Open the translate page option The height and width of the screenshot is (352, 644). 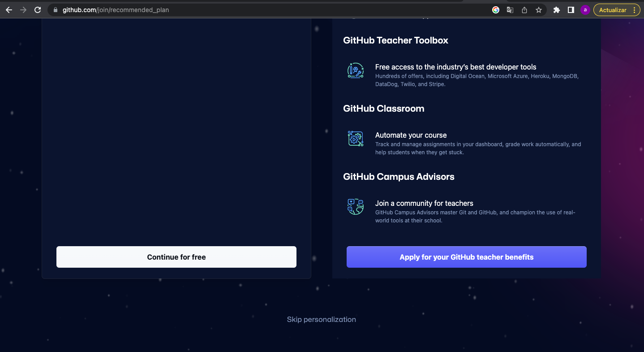pyautogui.click(x=510, y=10)
